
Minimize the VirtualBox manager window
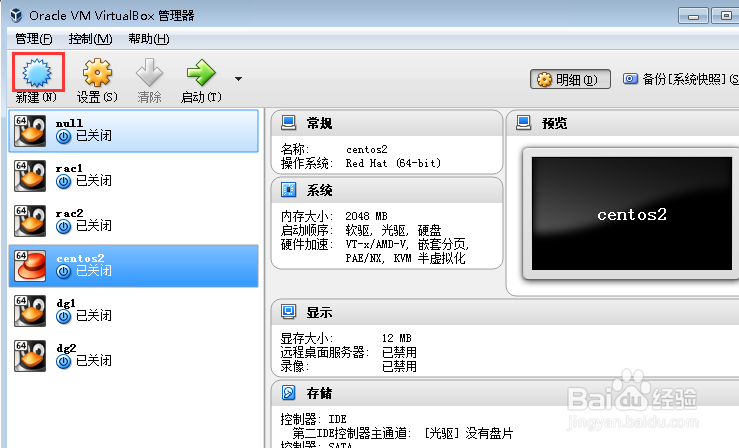[x=693, y=16]
